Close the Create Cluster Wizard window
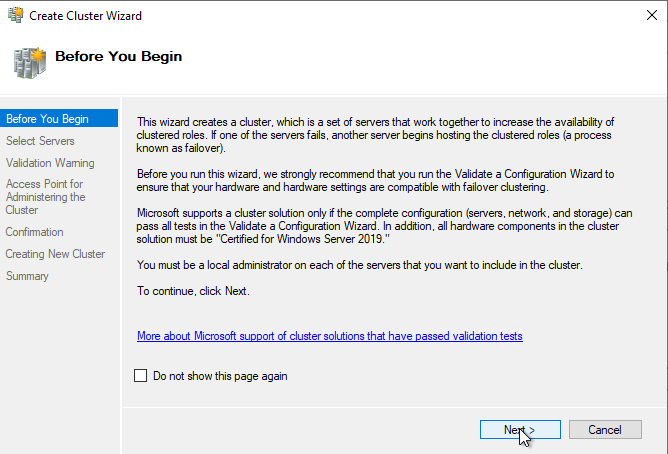 coord(651,15)
